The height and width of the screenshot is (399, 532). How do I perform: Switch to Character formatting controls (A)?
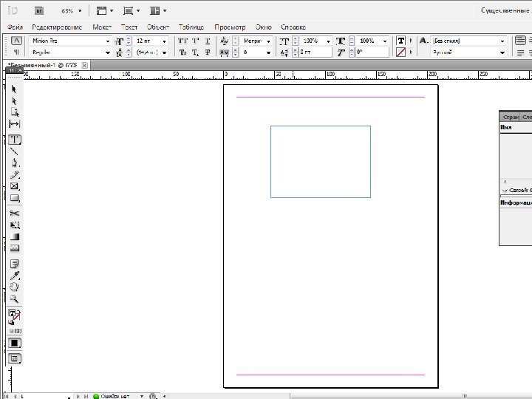pyautogui.click(x=16, y=41)
